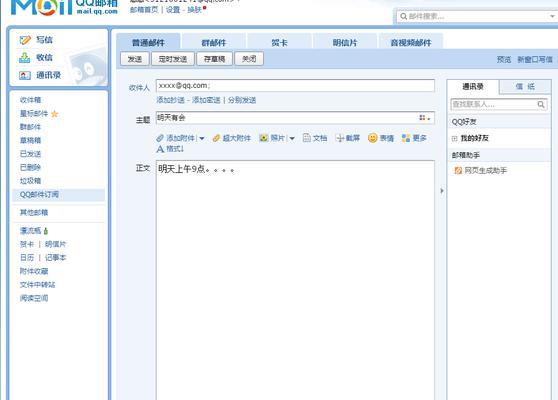
Task: Open the 阅读空间 link
Action: (34, 298)
